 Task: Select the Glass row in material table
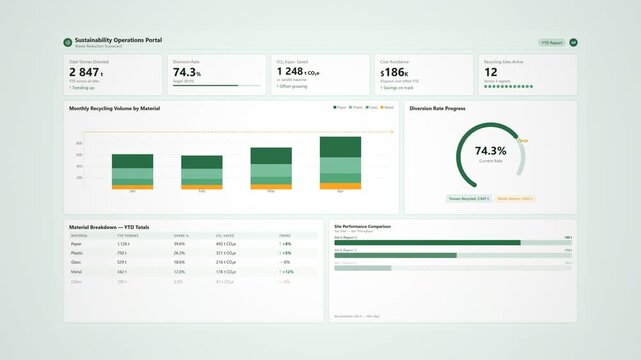coord(193,262)
